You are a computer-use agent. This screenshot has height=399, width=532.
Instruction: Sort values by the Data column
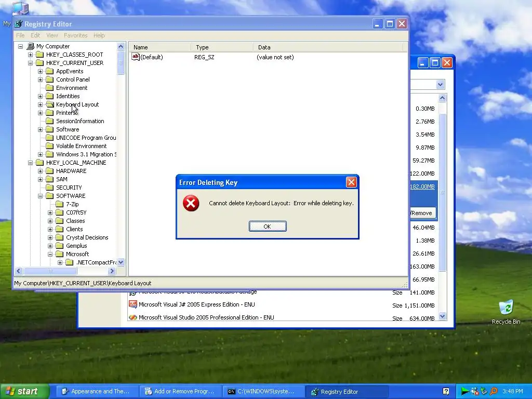pyautogui.click(x=328, y=47)
